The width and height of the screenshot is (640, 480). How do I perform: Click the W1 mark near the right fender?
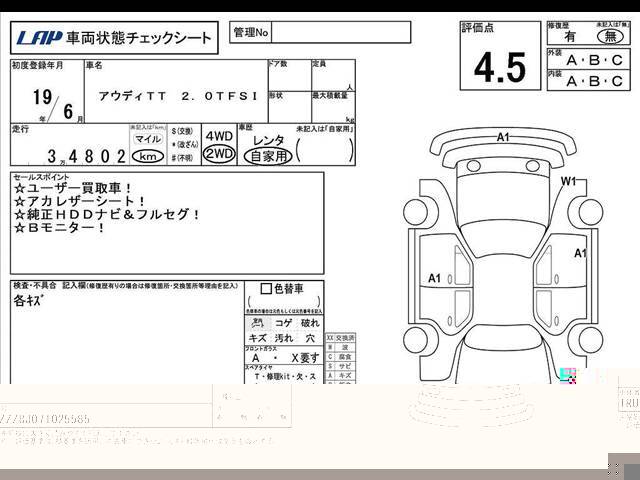[x=568, y=181]
